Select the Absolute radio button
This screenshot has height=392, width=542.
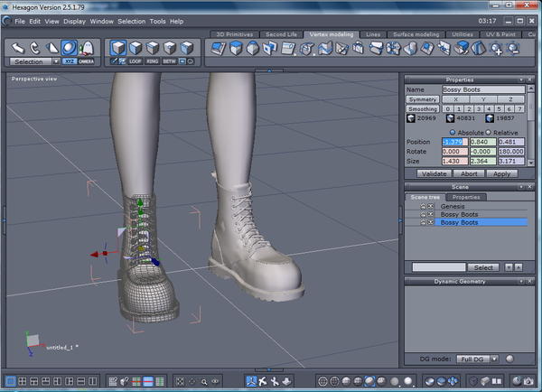click(x=453, y=132)
